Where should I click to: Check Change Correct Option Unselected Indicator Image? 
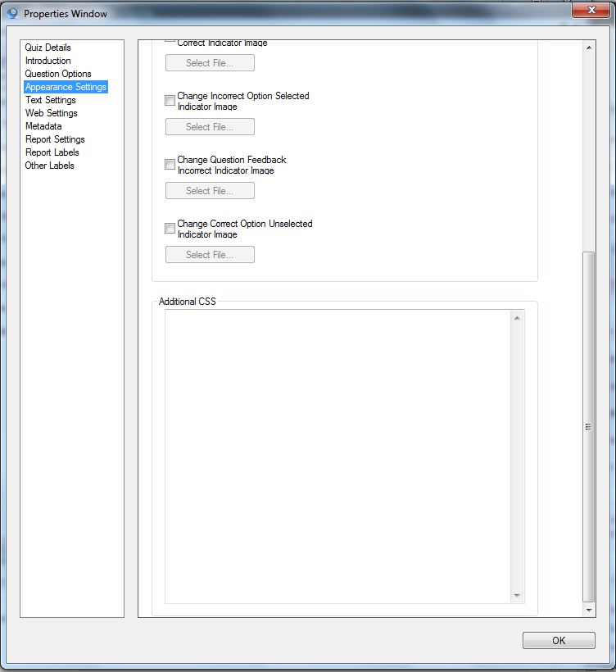(170, 228)
